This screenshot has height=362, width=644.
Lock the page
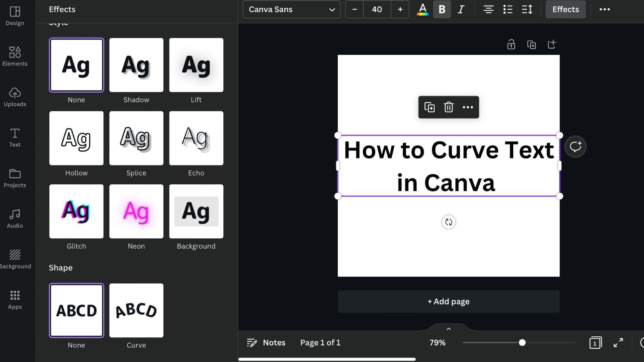(x=511, y=44)
